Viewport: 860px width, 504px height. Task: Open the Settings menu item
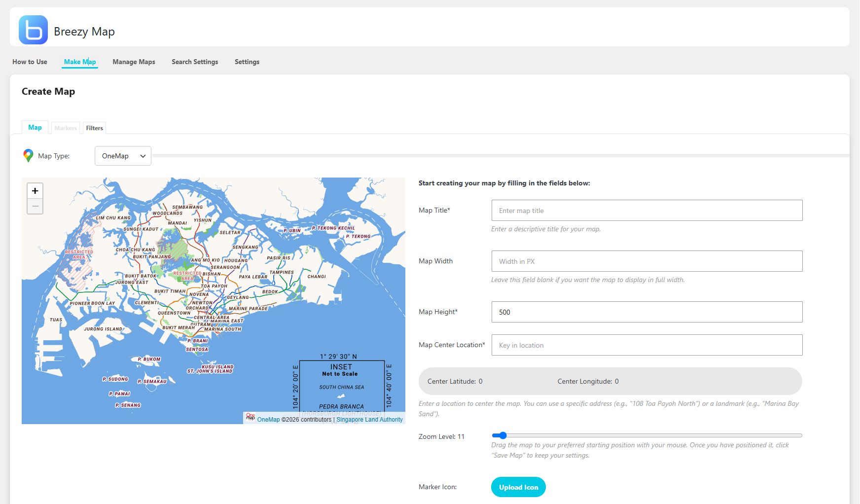pos(247,62)
